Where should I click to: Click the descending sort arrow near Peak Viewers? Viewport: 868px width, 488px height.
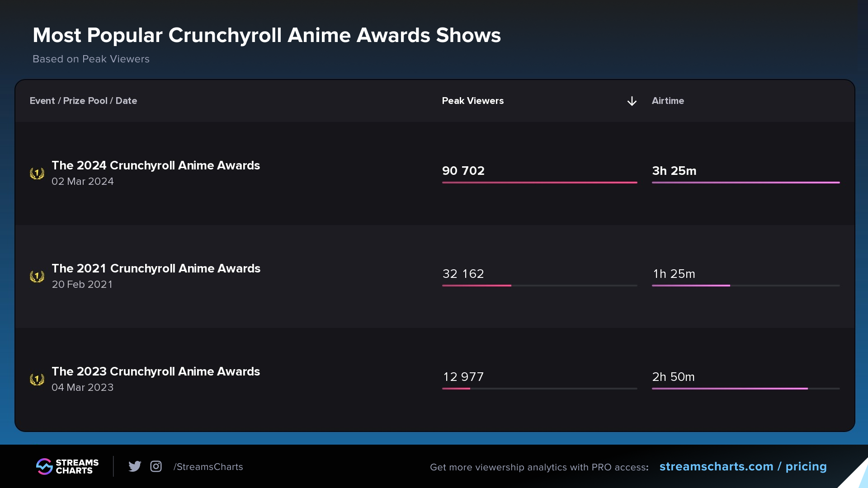(x=632, y=101)
